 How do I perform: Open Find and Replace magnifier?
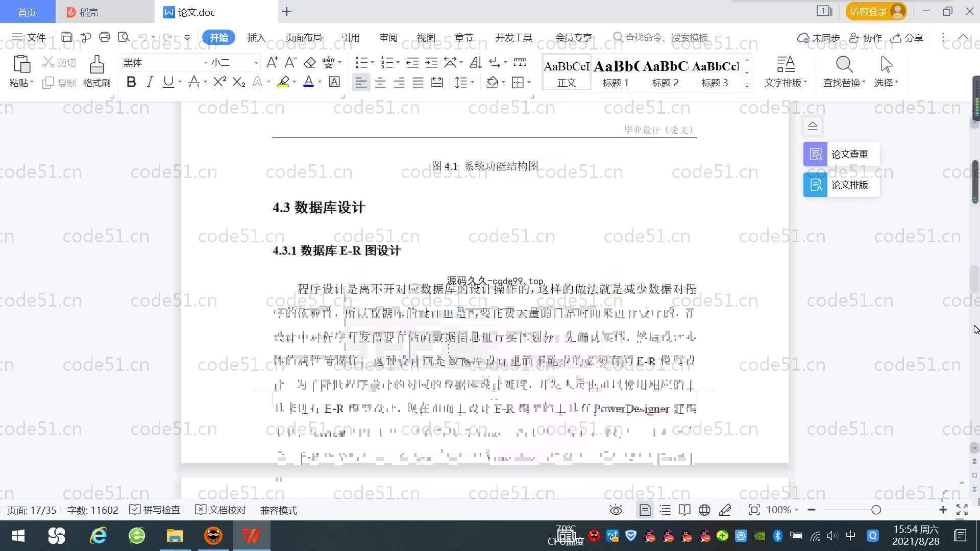[844, 64]
